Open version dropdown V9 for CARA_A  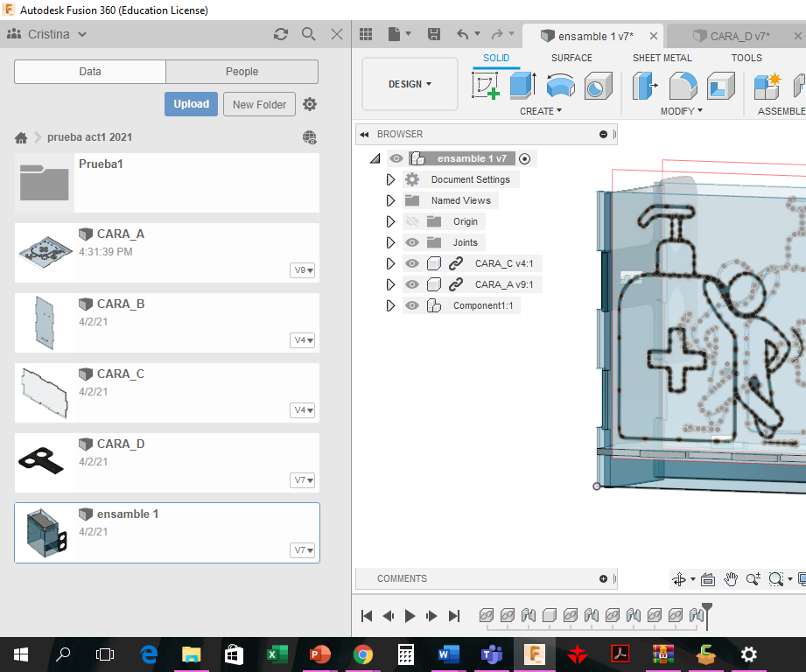pyautogui.click(x=303, y=270)
